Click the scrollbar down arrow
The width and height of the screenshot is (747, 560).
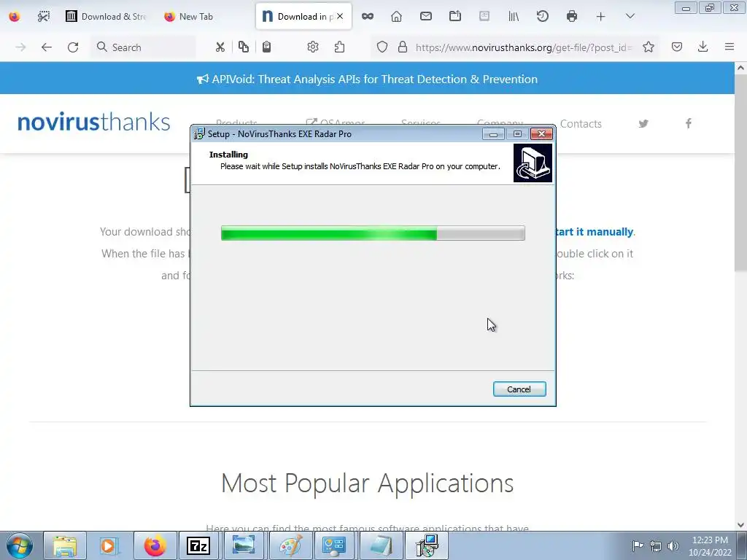click(x=740, y=525)
